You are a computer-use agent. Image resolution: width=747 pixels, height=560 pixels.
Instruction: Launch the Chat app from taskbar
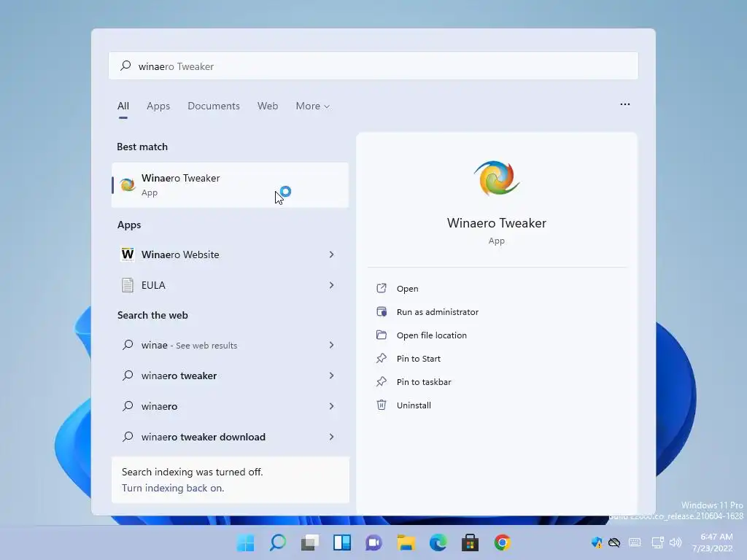pyautogui.click(x=374, y=542)
